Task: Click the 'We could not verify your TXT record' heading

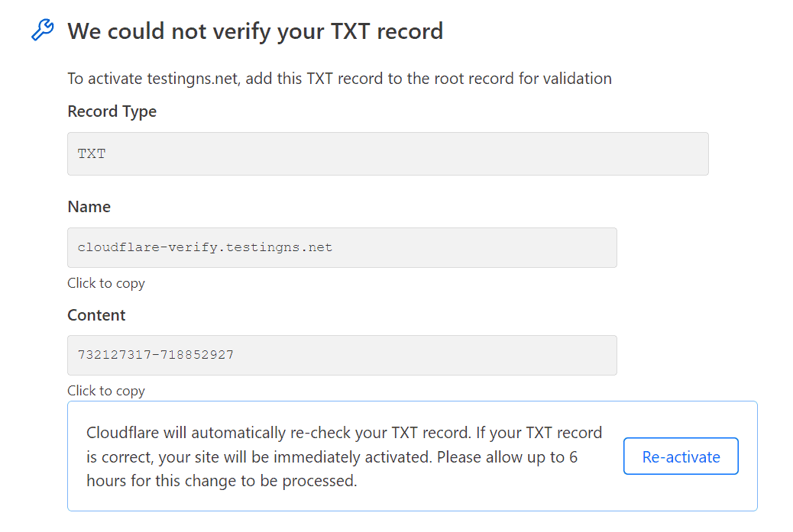Action: [255, 31]
